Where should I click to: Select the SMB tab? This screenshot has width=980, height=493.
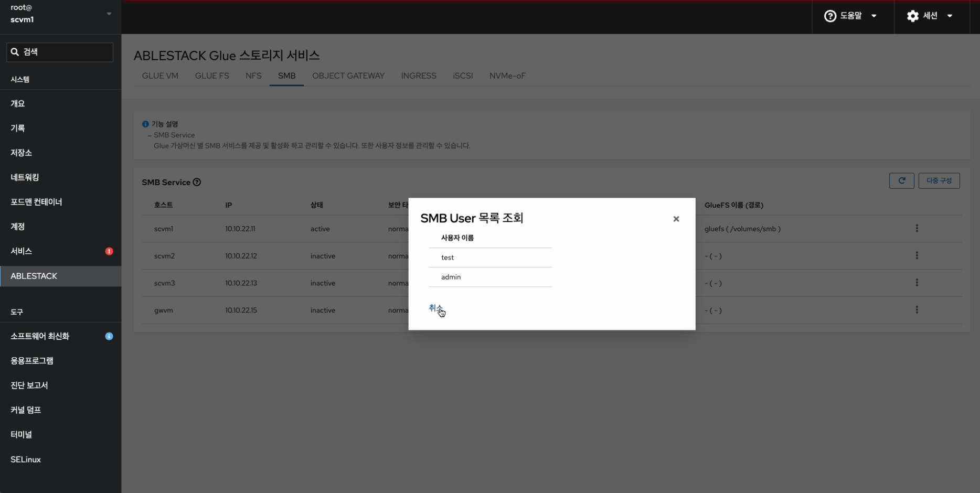(x=287, y=76)
